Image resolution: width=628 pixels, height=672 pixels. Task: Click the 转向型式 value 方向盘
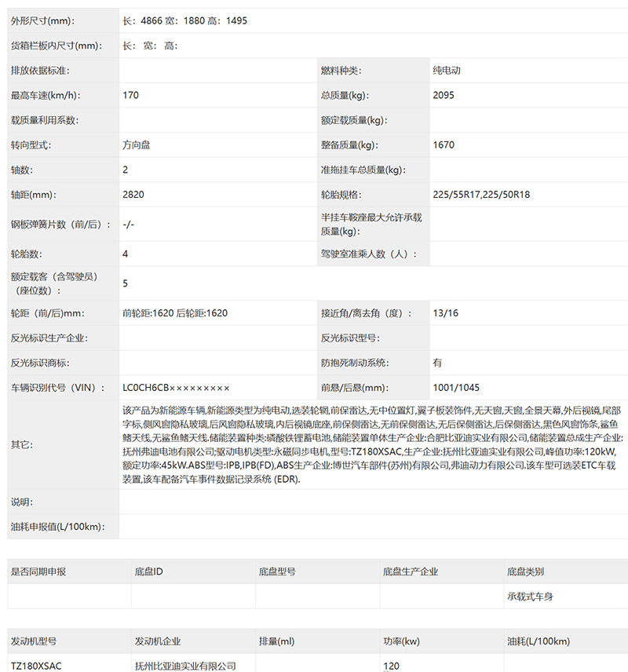point(137,145)
